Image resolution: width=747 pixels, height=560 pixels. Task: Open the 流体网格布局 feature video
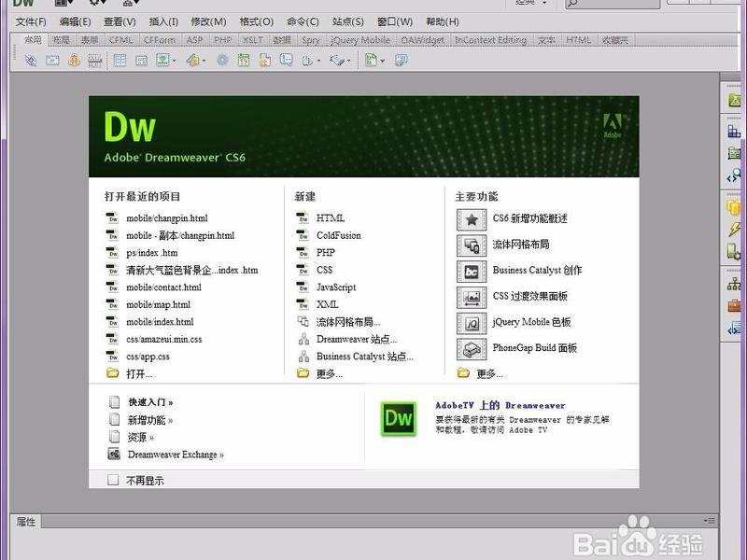(521, 245)
